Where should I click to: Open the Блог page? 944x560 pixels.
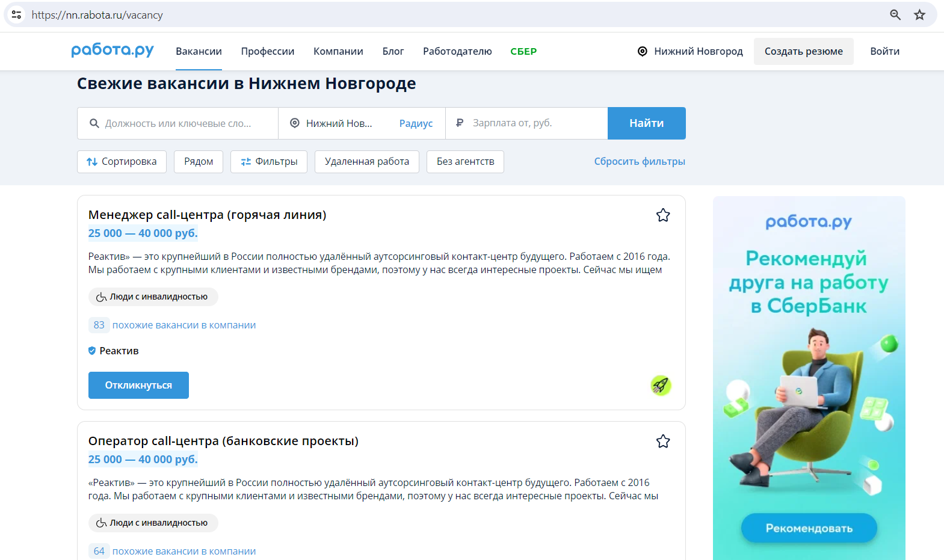[x=393, y=52]
